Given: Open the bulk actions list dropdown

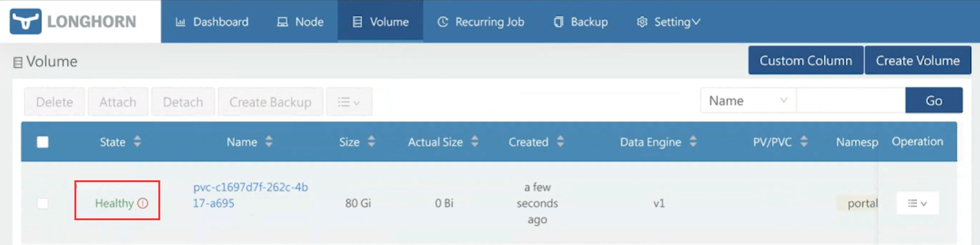Looking at the screenshot, I should (349, 102).
